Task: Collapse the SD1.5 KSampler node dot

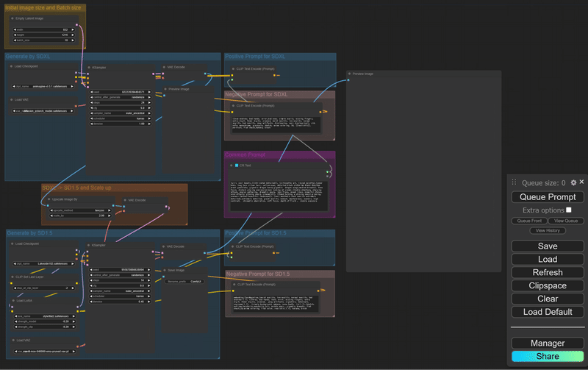Action: tap(88, 246)
